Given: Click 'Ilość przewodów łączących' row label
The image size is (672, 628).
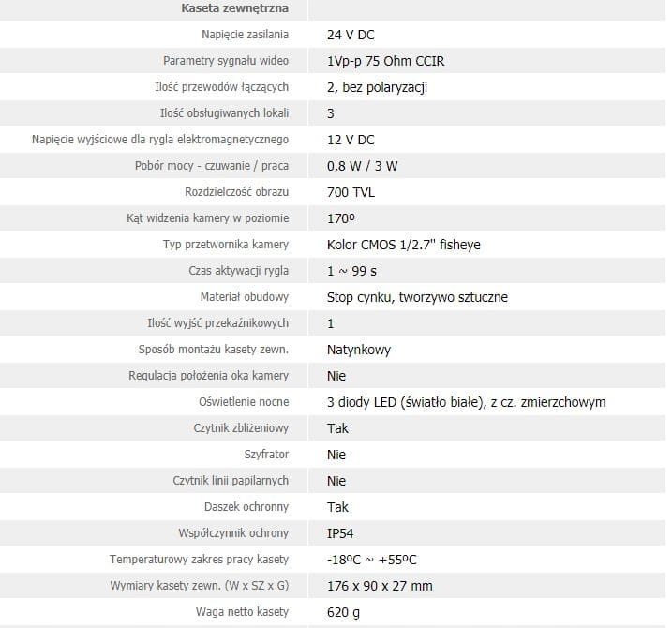Looking at the screenshot, I should 223,87.
